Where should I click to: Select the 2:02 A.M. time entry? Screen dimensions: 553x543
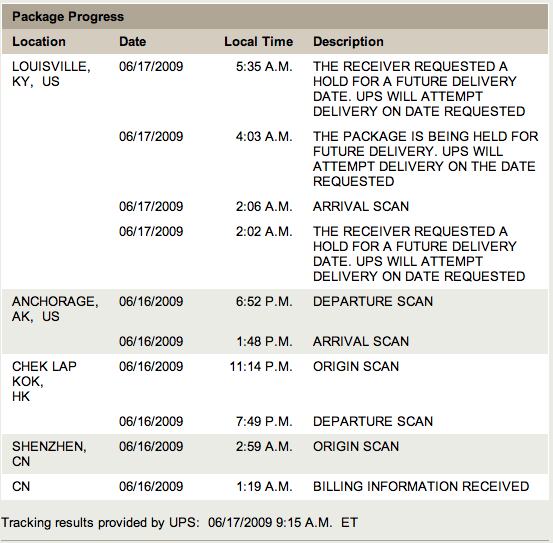tap(264, 232)
